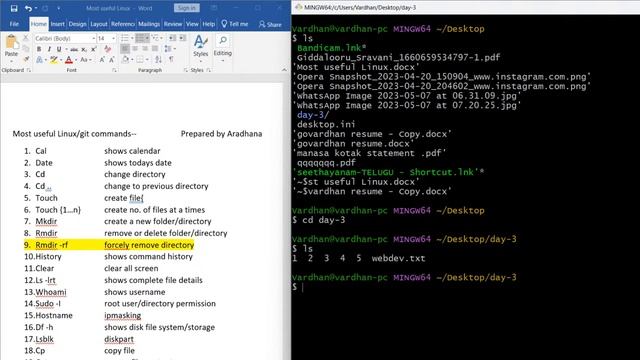
Task: Click the highlighted 'Rmdir -rf' line
Action: click(x=109, y=245)
